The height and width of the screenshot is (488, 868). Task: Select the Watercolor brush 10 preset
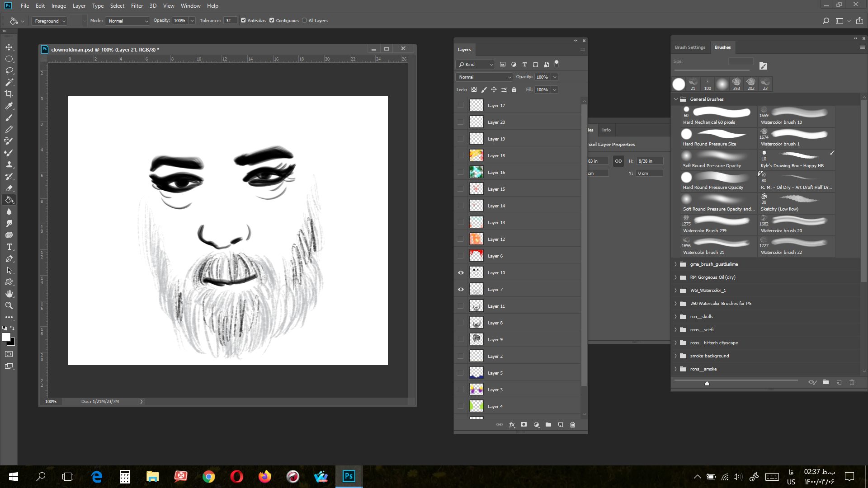[x=796, y=116]
